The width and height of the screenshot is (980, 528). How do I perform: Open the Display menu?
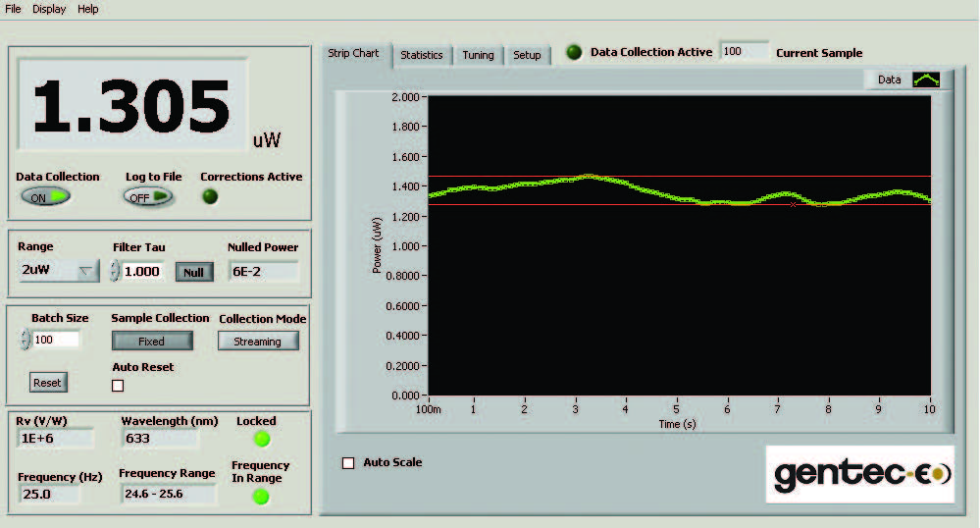pos(49,9)
